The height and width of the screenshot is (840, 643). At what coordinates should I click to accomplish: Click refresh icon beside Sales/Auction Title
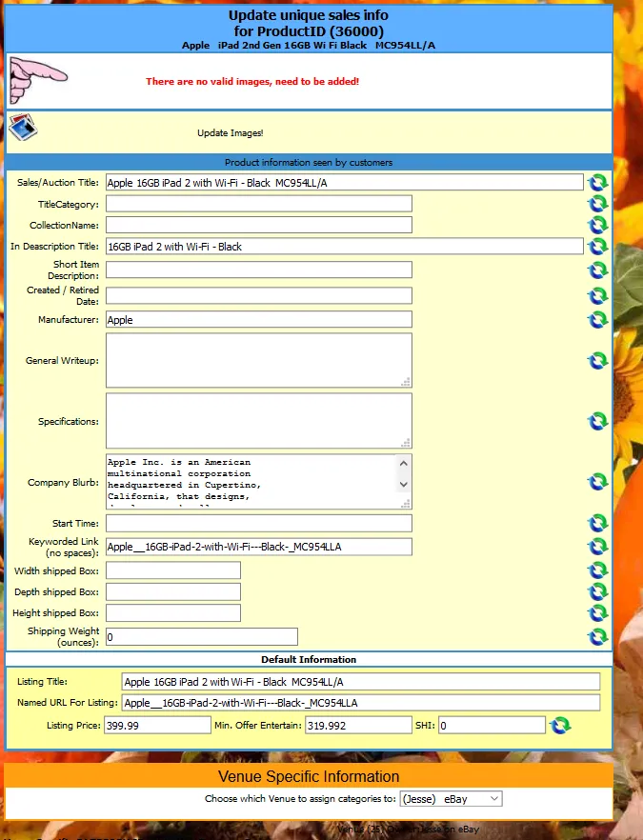click(x=597, y=183)
